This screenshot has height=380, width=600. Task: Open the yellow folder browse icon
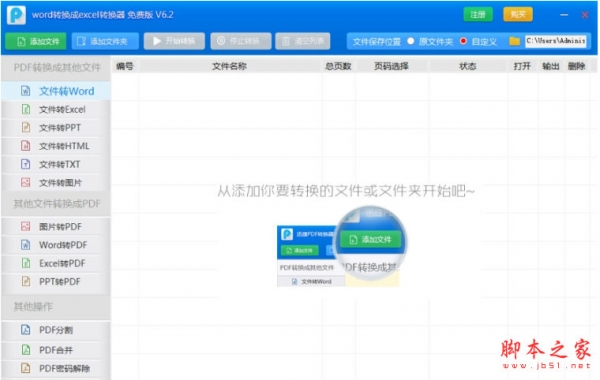click(514, 41)
